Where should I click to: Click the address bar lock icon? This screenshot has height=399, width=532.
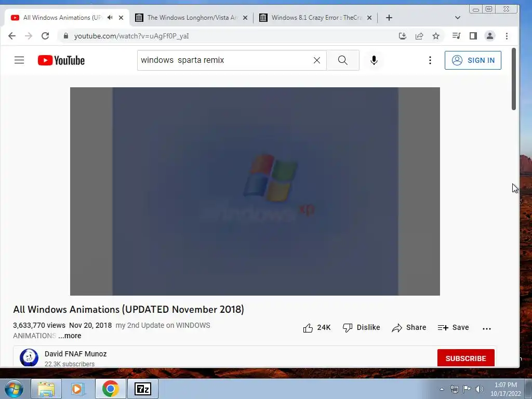click(66, 36)
